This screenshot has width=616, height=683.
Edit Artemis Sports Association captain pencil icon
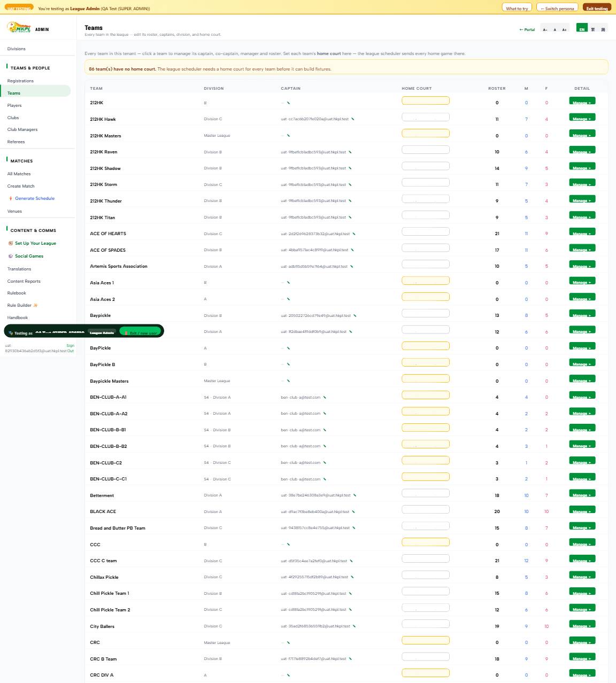pos(352,267)
